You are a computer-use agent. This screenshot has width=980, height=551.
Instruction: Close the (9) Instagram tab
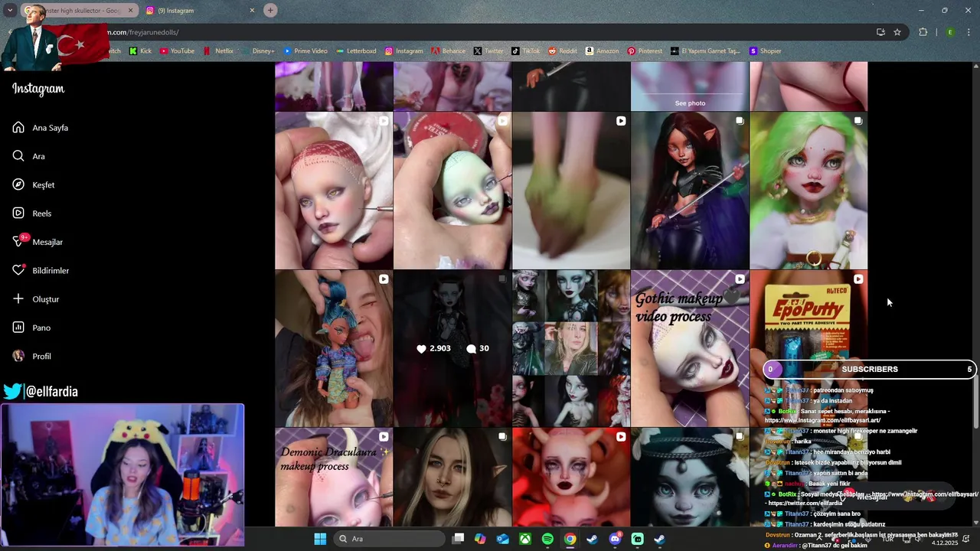[252, 11]
